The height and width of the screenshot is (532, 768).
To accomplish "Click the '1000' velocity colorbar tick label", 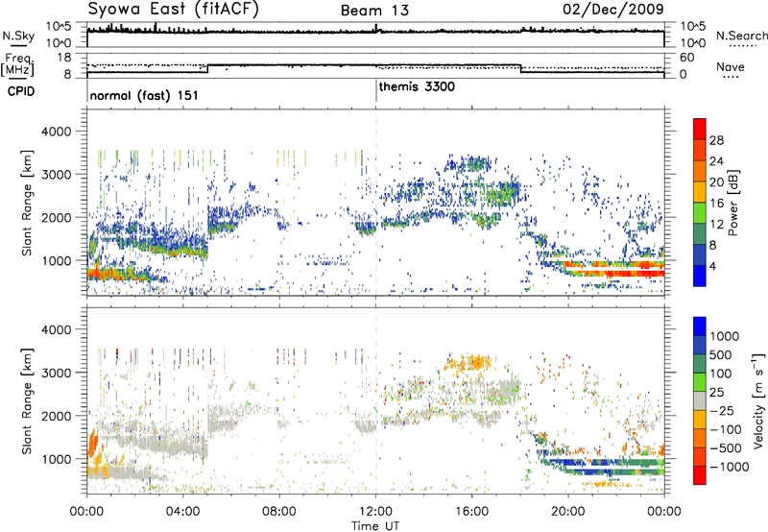I will [725, 336].
